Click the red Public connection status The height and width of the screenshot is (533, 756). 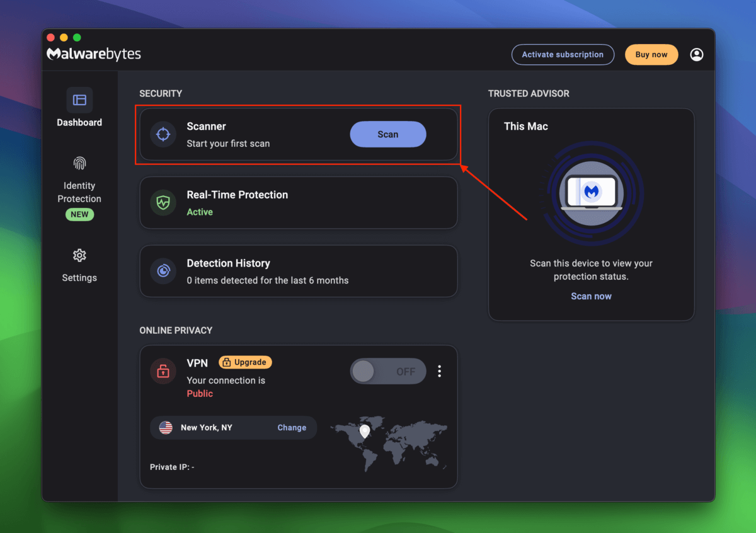point(200,394)
